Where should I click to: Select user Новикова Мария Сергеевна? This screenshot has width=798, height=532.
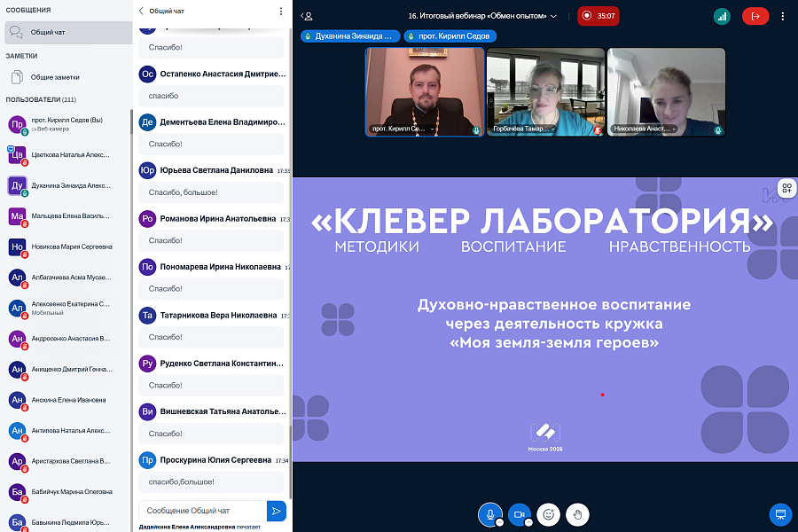coord(66,246)
